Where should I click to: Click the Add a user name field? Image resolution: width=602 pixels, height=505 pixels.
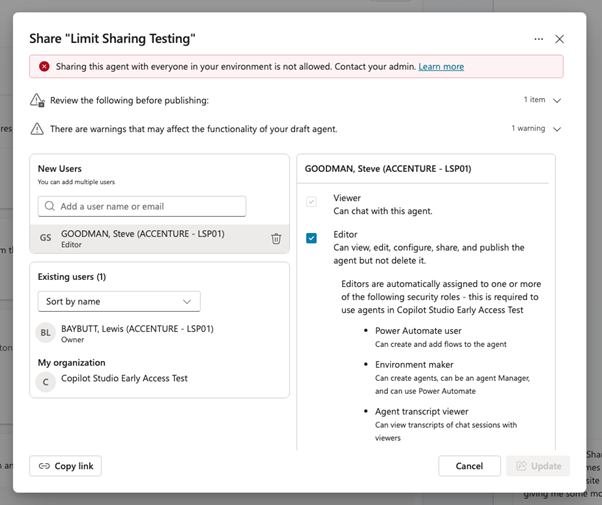[148, 206]
